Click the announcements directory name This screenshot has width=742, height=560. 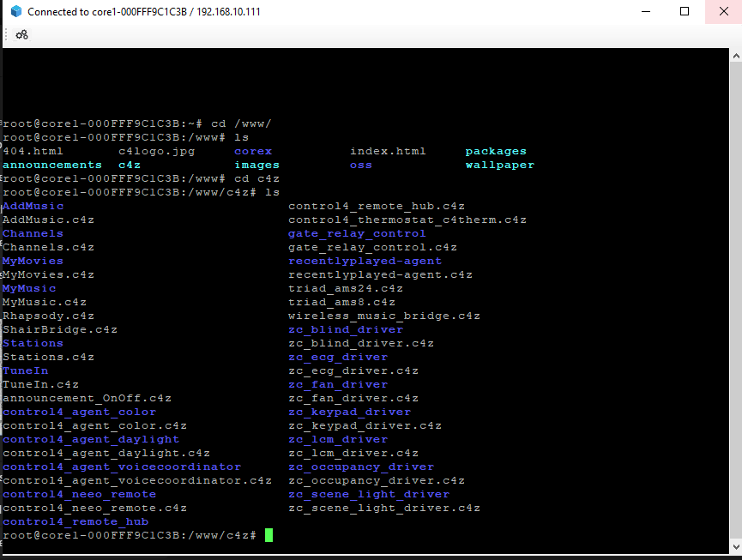point(52,165)
